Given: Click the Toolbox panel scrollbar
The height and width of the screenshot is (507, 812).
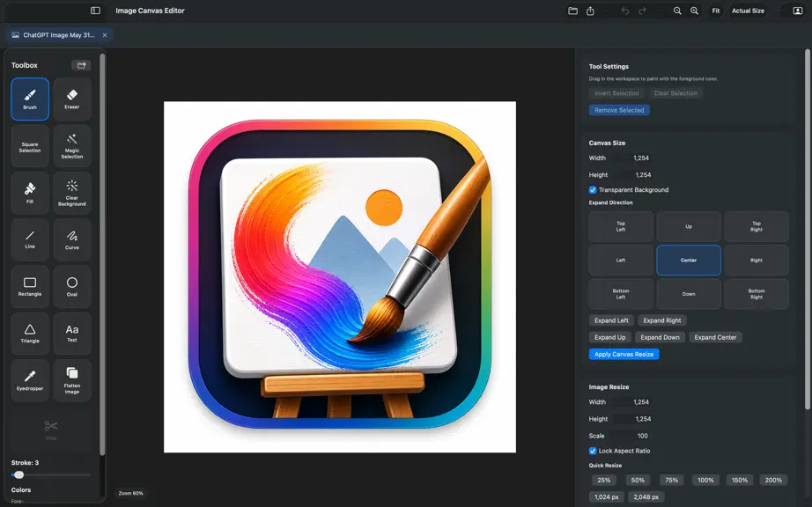Looking at the screenshot, I should 102,254.
